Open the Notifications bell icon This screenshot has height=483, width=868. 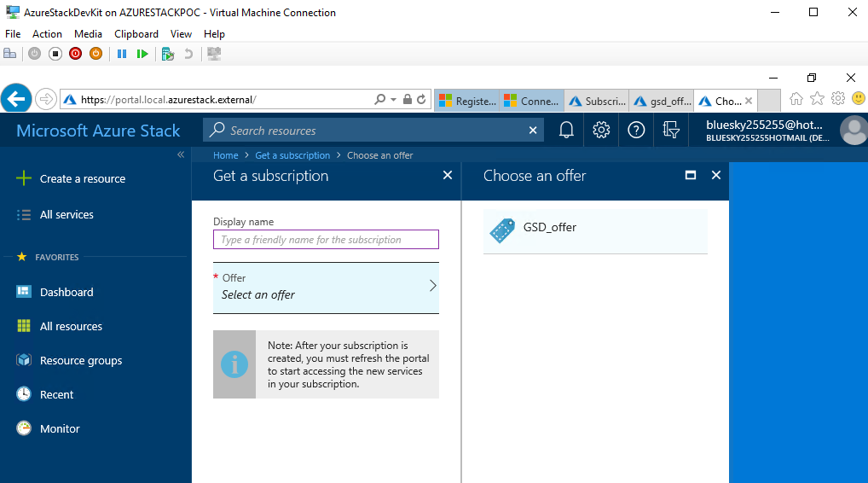click(x=566, y=131)
